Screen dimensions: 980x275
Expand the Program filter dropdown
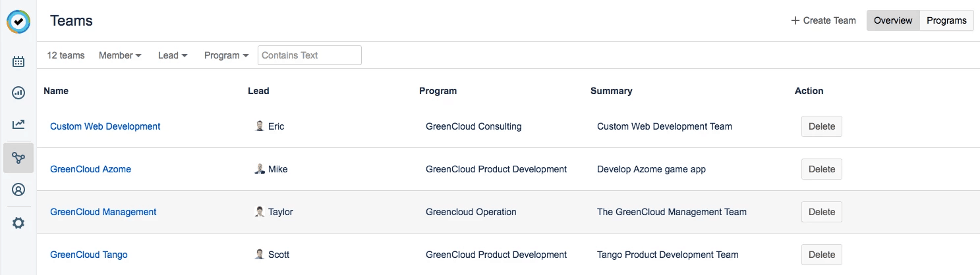coord(226,55)
